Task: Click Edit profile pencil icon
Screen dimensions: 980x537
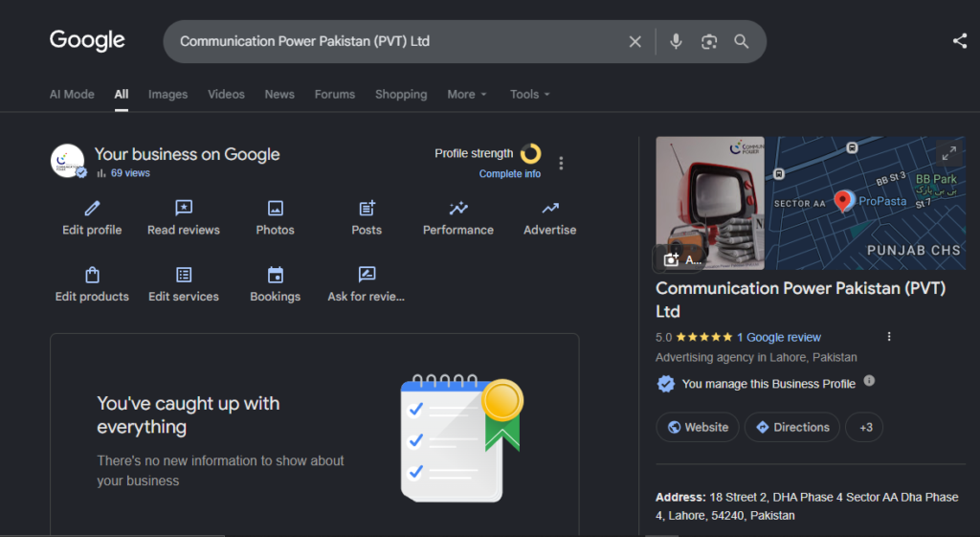Action: tap(92, 208)
